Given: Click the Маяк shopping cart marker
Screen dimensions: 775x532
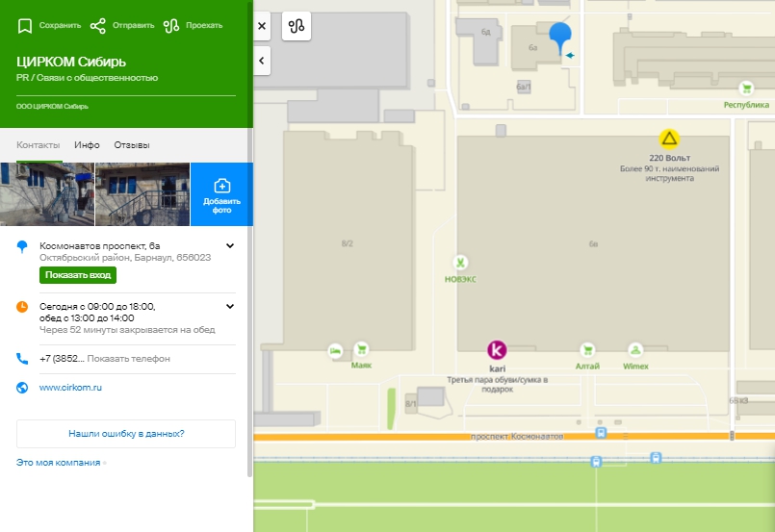Looking at the screenshot, I should [x=361, y=349].
